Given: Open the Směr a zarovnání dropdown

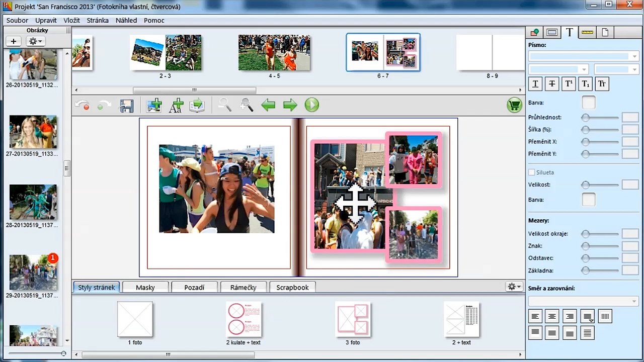Looking at the screenshot, I should (584, 301).
